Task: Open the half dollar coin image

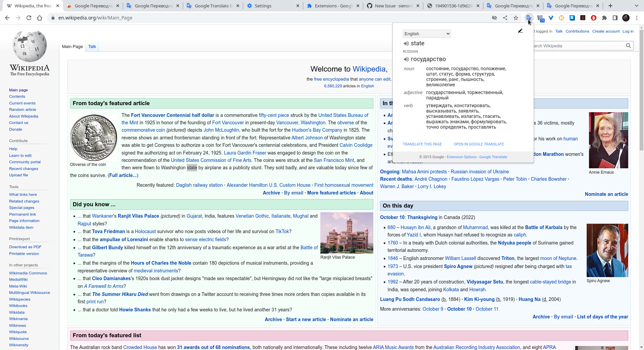Action: point(94,137)
